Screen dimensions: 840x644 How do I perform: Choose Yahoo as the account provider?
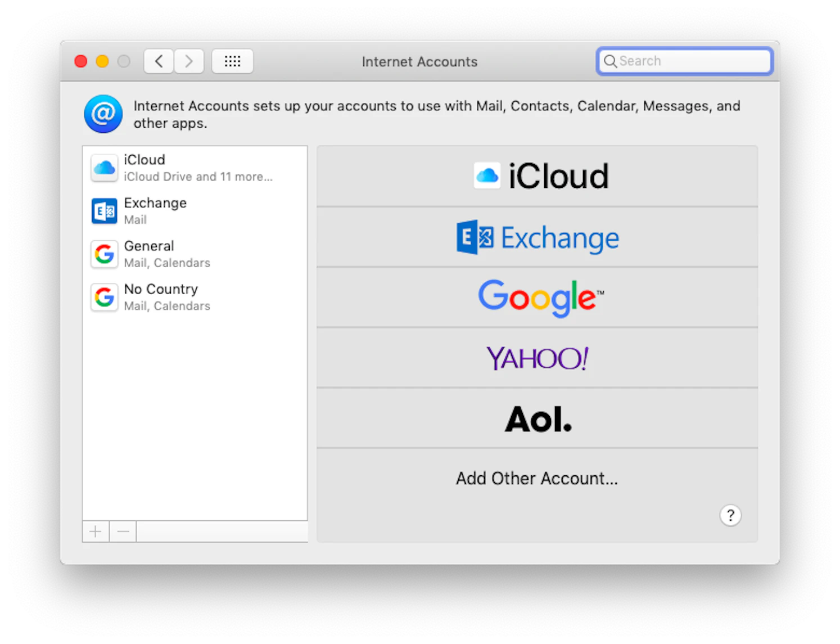point(537,358)
